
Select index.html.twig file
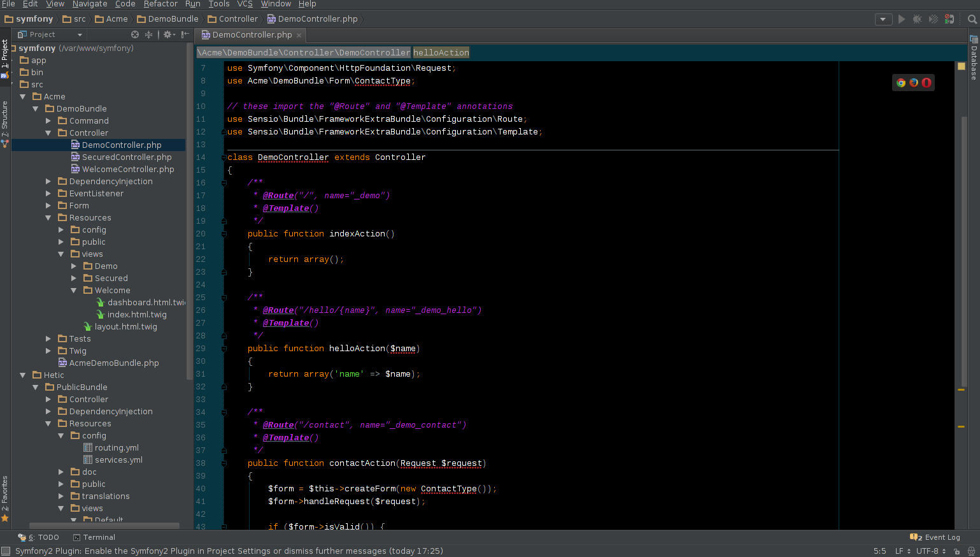pos(131,315)
